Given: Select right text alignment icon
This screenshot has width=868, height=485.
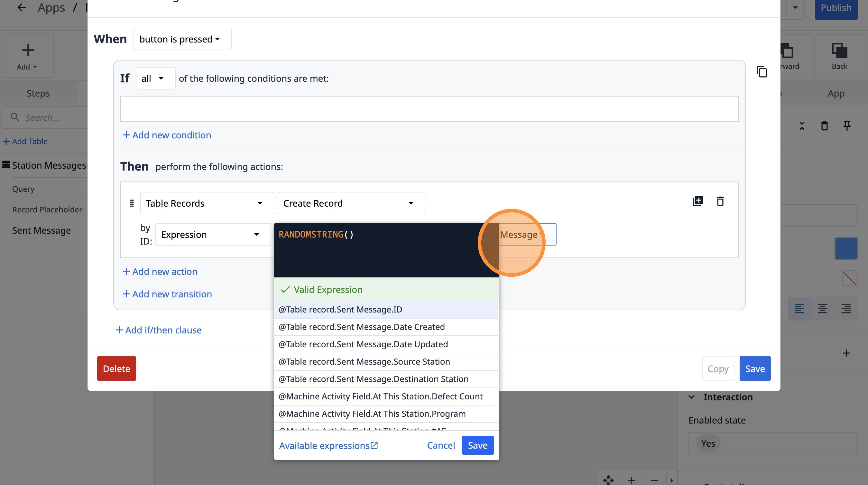Looking at the screenshot, I should coord(845,308).
